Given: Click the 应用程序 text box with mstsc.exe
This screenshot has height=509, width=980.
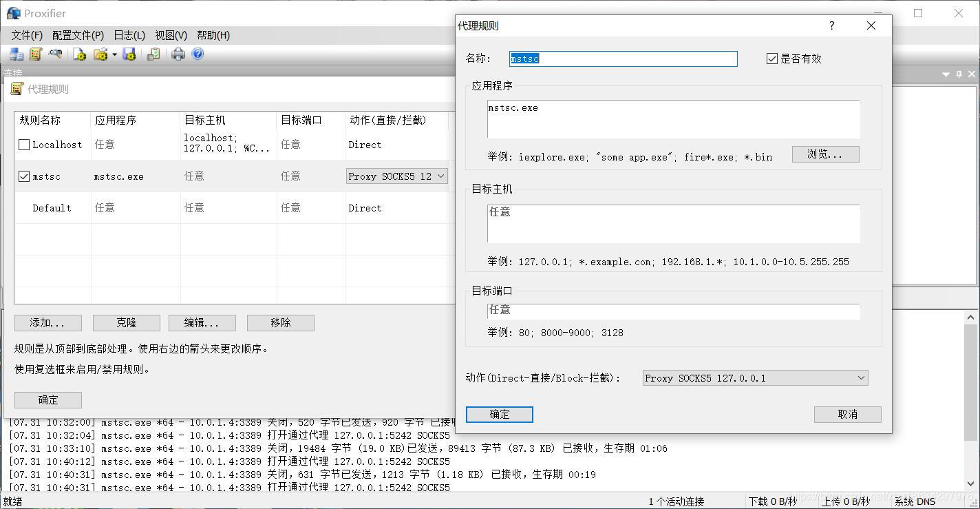Looking at the screenshot, I should coord(674,119).
